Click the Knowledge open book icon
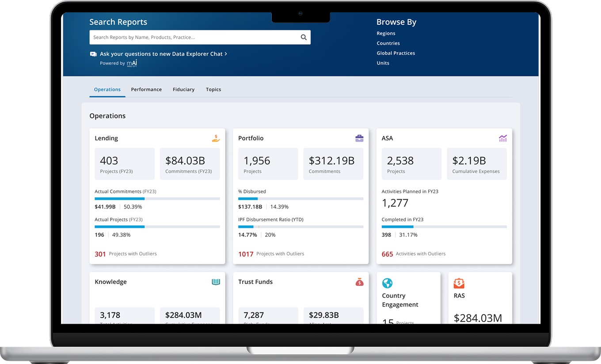This screenshot has height=364, width=601. [x=216, y=282]
